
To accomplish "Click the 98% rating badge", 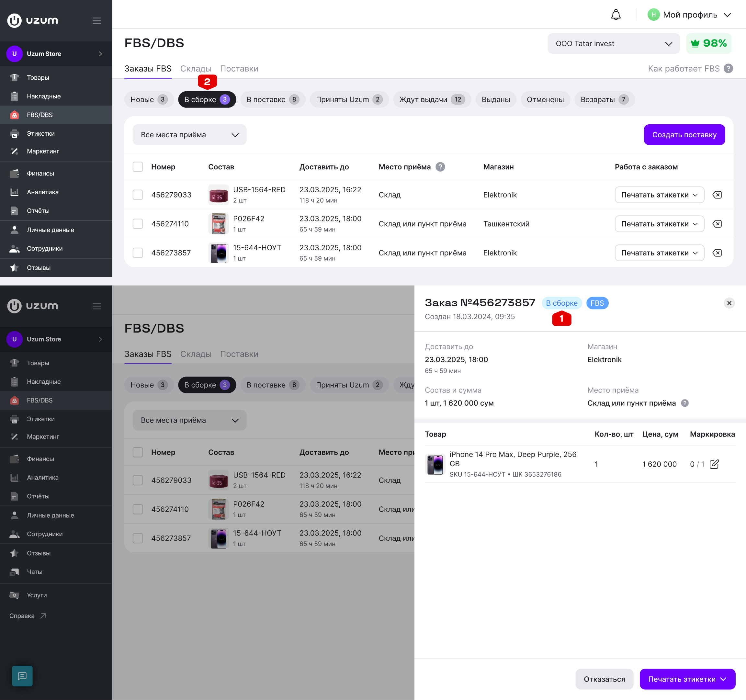I will pos(708,43).
